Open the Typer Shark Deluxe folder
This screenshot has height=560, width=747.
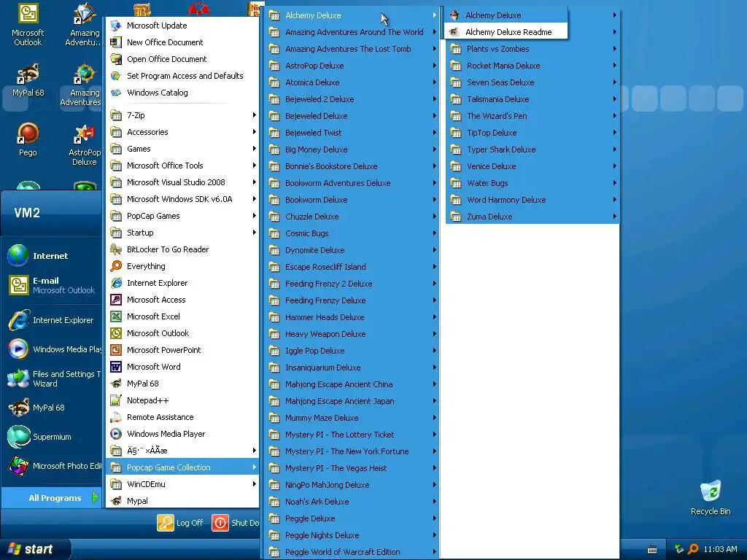[x=533, y=149]
